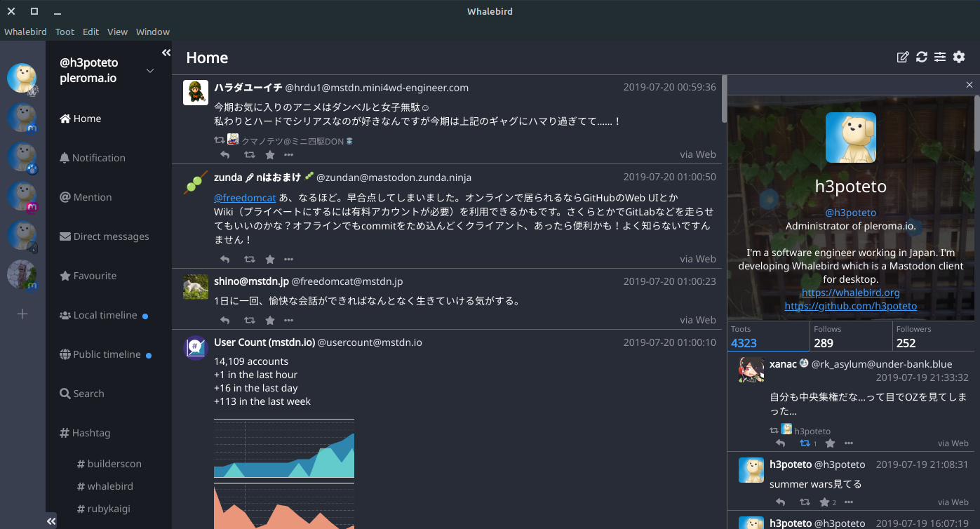980x529 pixels.
Task: Open Public timeline in sidebar
Action: (x=109, y=354)
